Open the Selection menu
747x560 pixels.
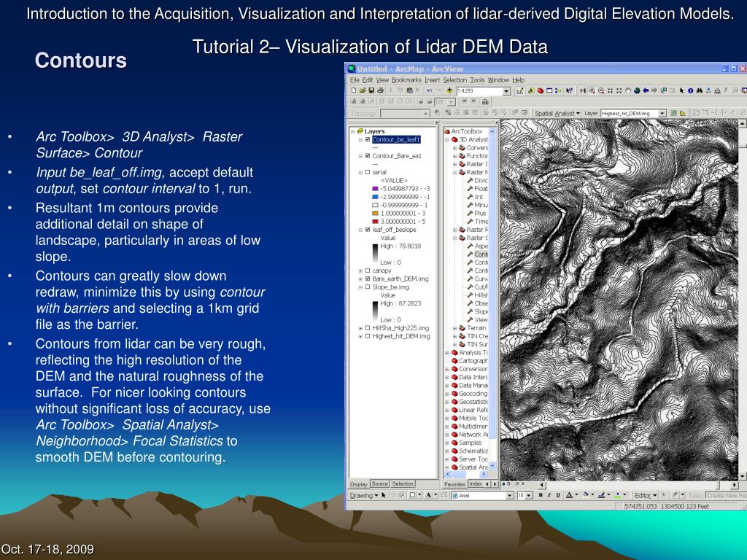pos(455,80)
